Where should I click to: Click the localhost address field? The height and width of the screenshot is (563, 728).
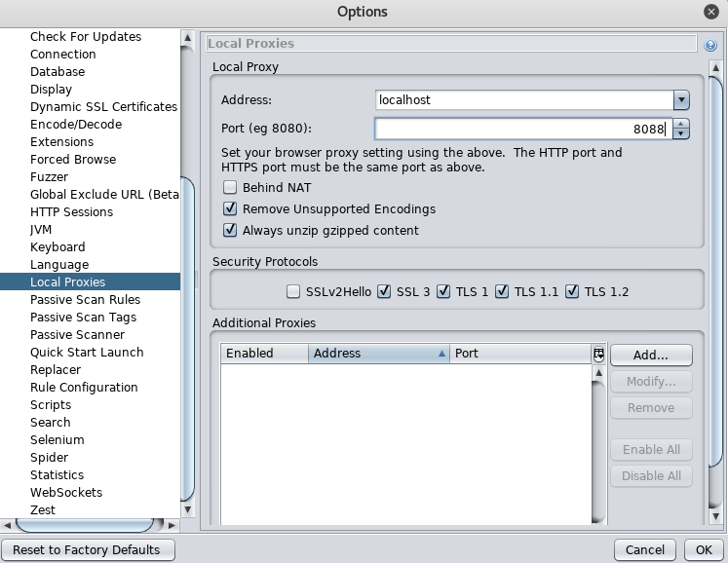[524, 99]
